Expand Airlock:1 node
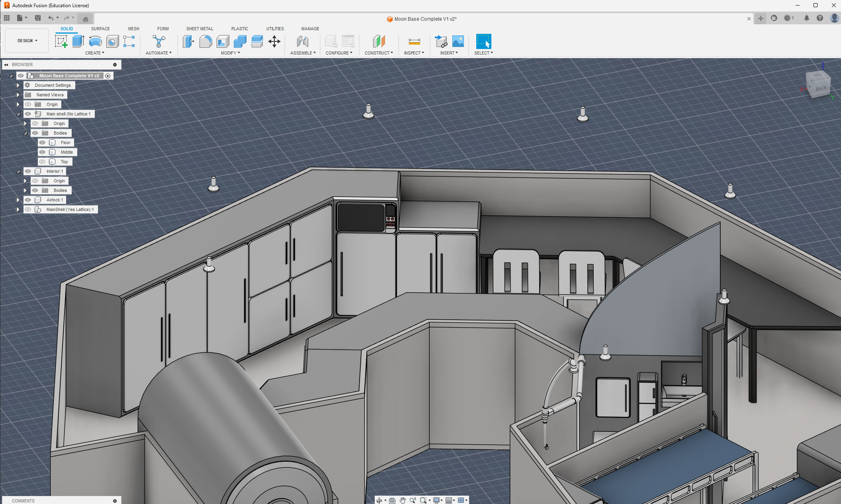841x504 pixels. pos(18,200)
